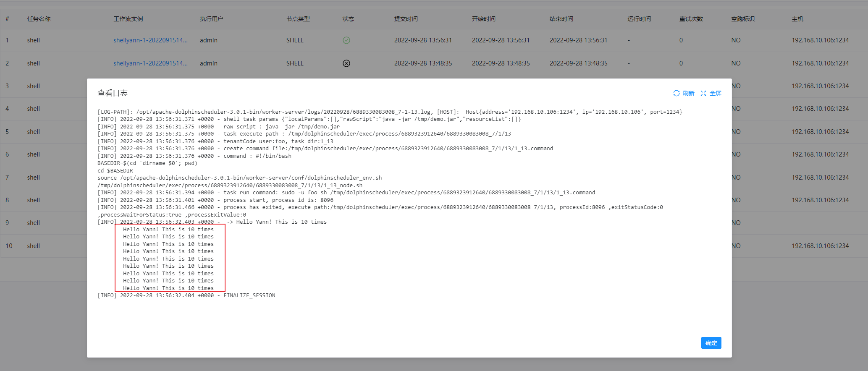The width and height of the screenshot is (868, 371).
Task: Click the 'process start, process id is: 8096' line
Action: pos(215,200)
